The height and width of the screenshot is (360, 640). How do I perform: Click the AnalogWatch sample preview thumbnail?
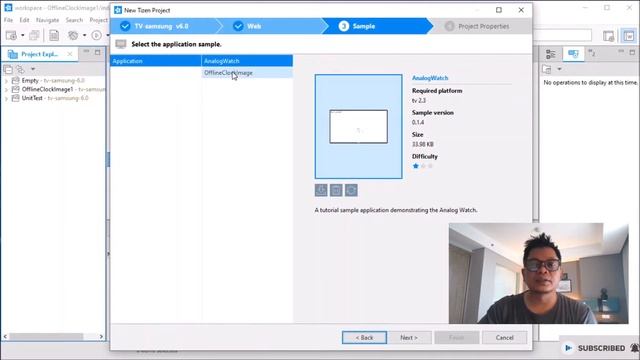point(358,127)
